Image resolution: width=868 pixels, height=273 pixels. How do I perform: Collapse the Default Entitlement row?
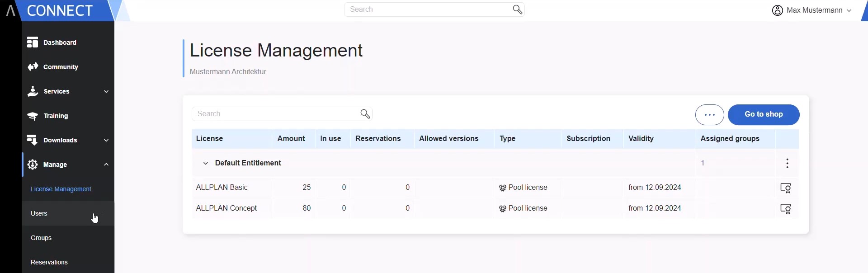tap(206, 163)
